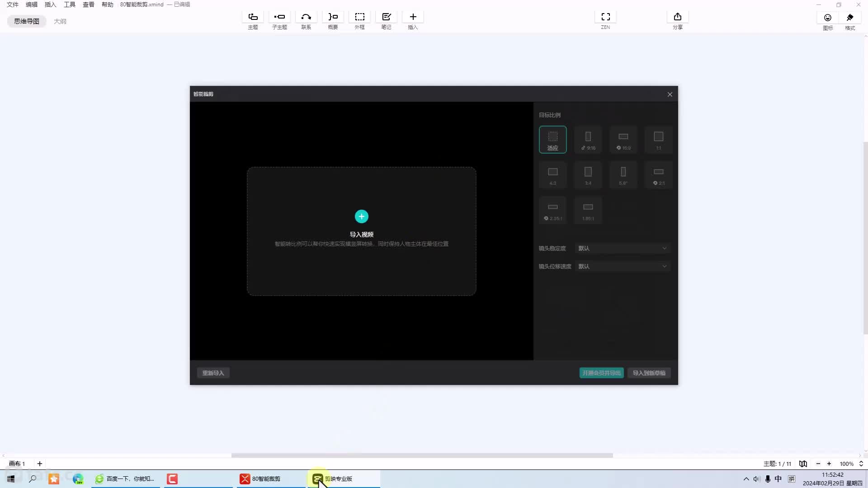Click the map overview icon in status bar
Viewport: 868px width, 488px height.
coord(803,464)
